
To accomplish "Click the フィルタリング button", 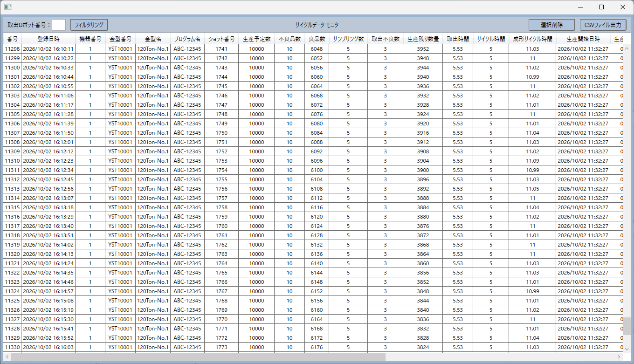I will 90,25.
